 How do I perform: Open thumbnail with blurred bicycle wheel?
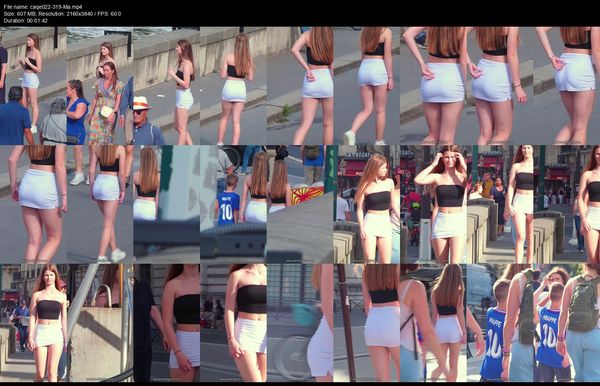[300, 322]
